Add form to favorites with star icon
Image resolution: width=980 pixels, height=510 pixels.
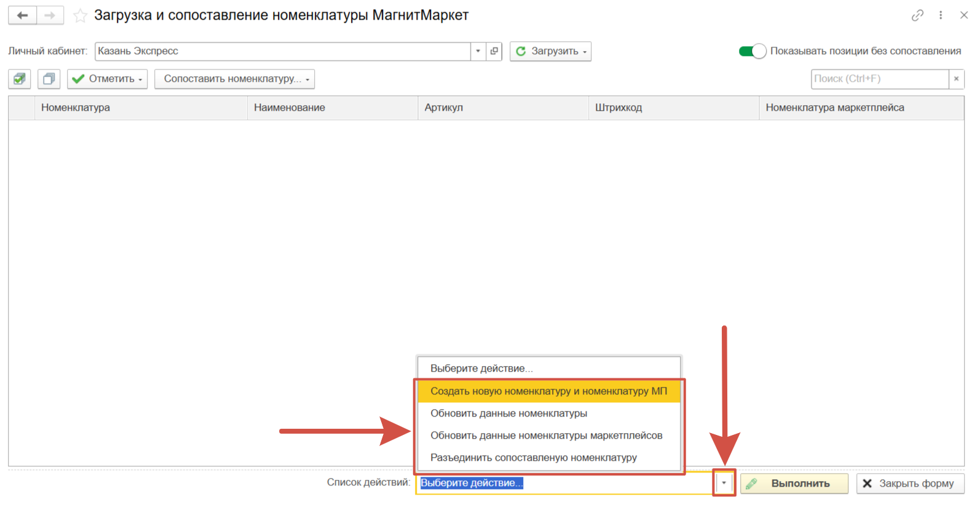tap(80, 16)
